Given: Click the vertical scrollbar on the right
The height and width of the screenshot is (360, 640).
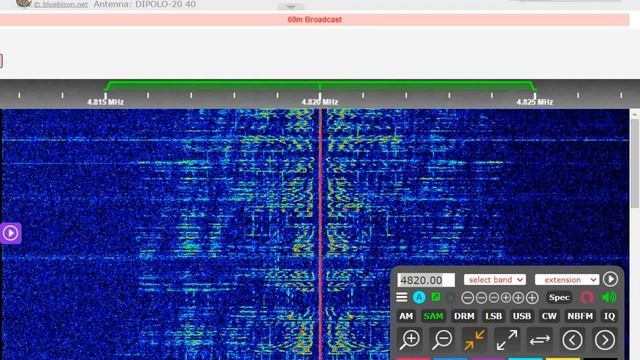Looking at the screenshot, I should (x=635, y=163).
